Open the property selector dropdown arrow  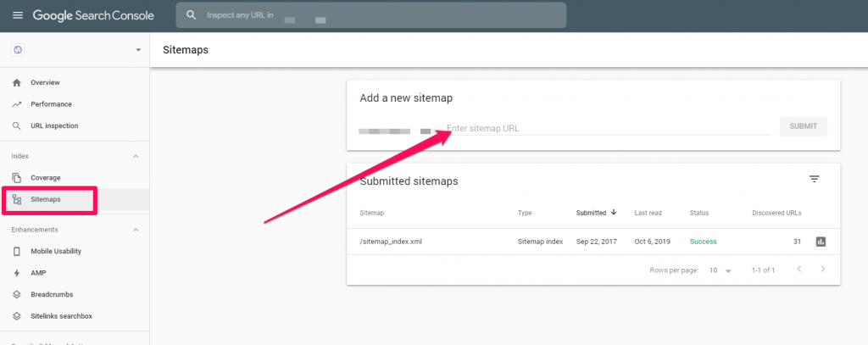[138, 50]
